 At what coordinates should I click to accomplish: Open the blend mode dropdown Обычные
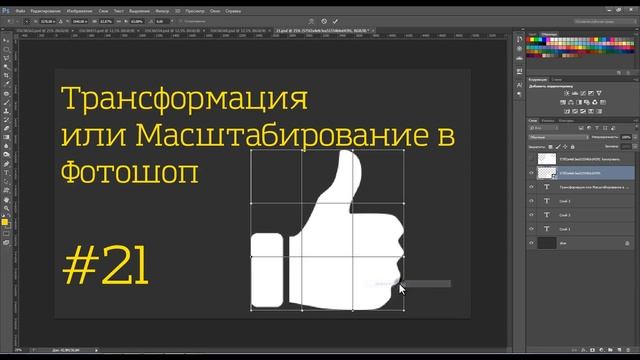[558, 137]
